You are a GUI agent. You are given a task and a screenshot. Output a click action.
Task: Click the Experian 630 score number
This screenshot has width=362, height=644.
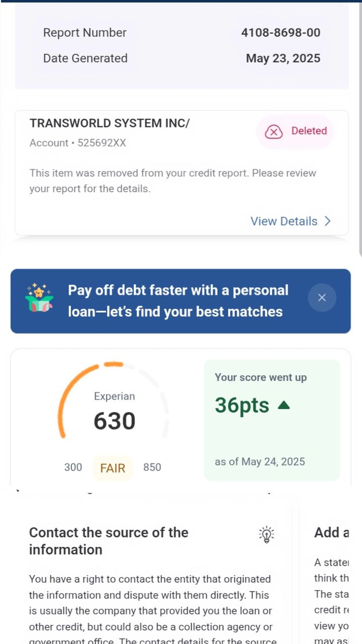(114, 421)
